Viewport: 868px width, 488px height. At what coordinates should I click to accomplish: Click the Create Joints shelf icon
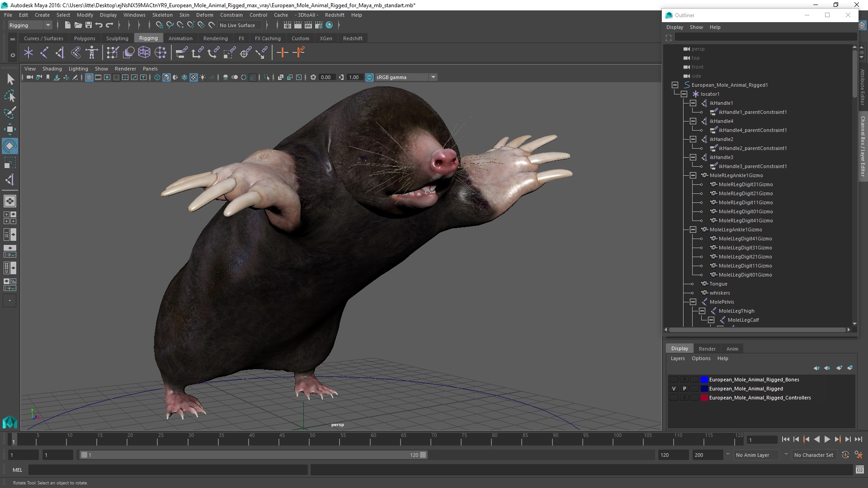[44, 53]
